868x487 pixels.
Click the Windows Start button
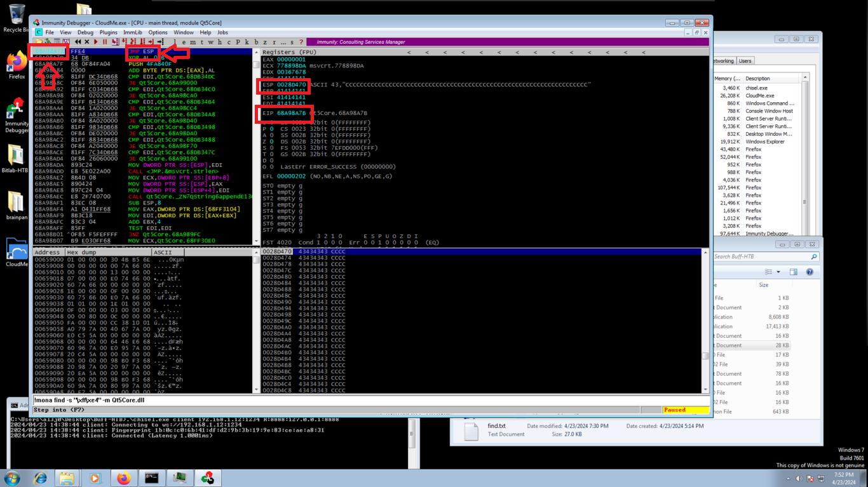[12, 477]
